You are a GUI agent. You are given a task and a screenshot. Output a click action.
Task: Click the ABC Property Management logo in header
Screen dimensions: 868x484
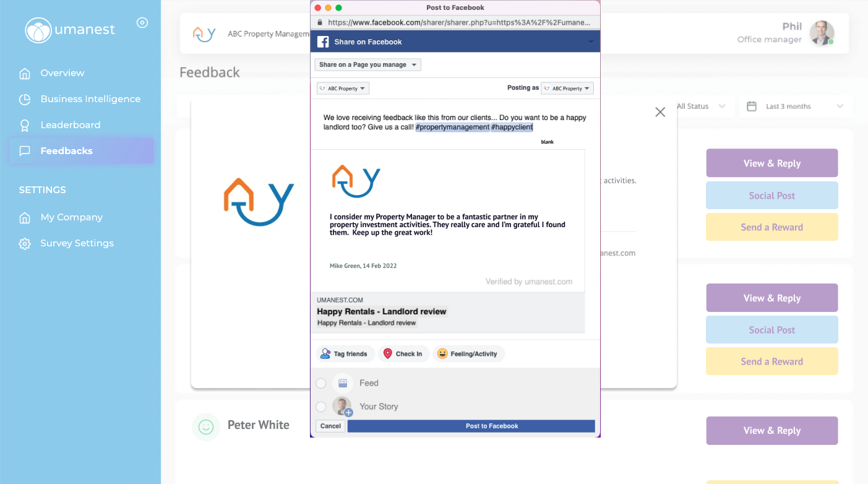204,33
